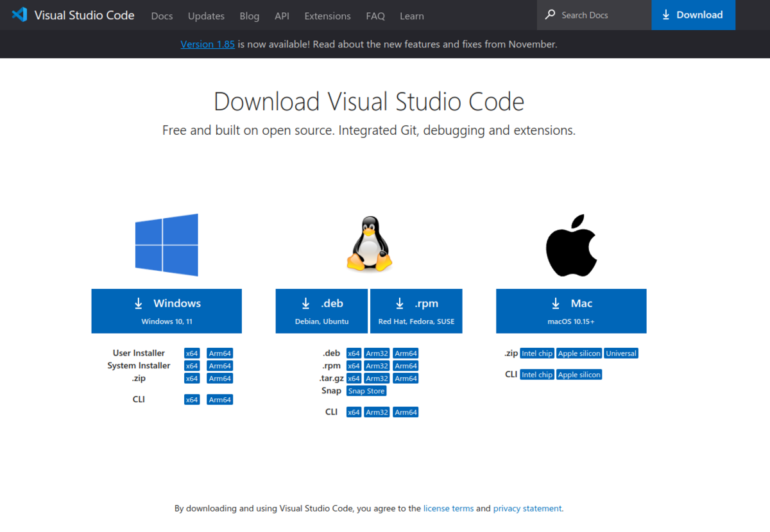Click the Apple logo image
770x532 pixels.
[571, 245]
